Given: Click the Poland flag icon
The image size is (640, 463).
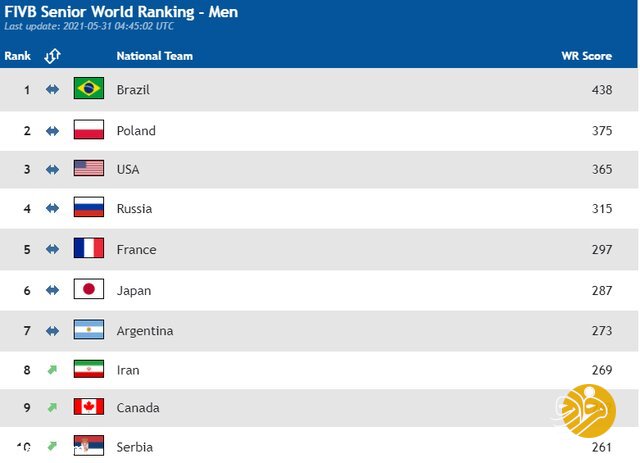Looking at the screenshot, I should pyautogui.click(x=89, y=129).
